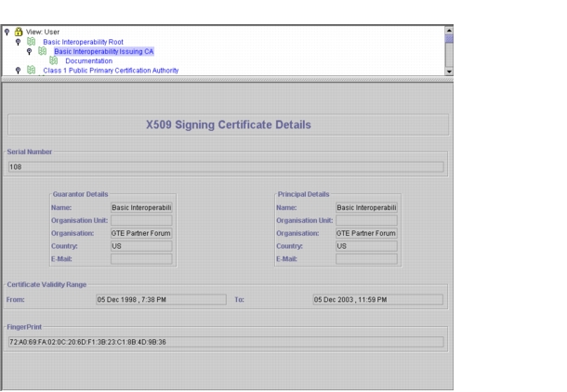Click the Guarantor Organisation Unit field
567x392 pixels.
tap(141, 220)
